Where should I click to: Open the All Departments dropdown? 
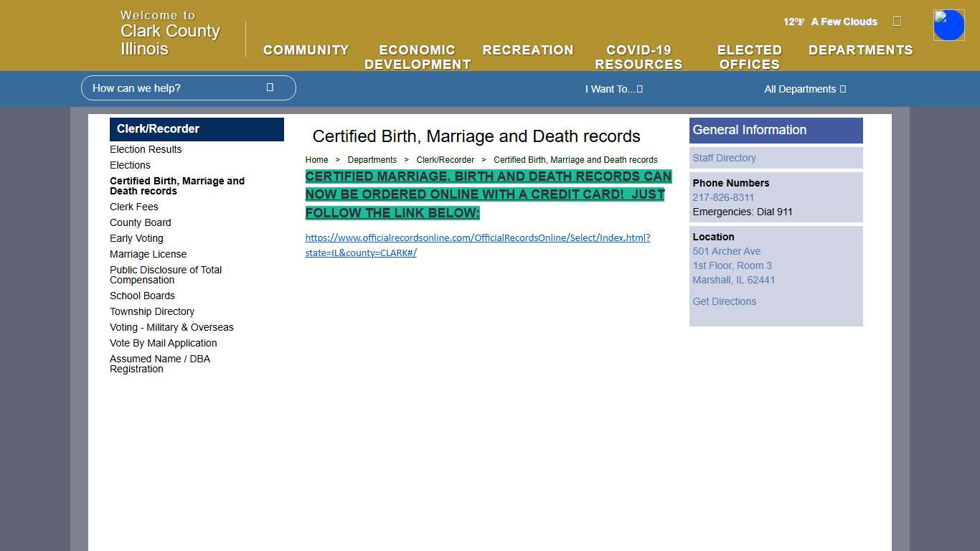pyautogui.click(x=804, y=89)
